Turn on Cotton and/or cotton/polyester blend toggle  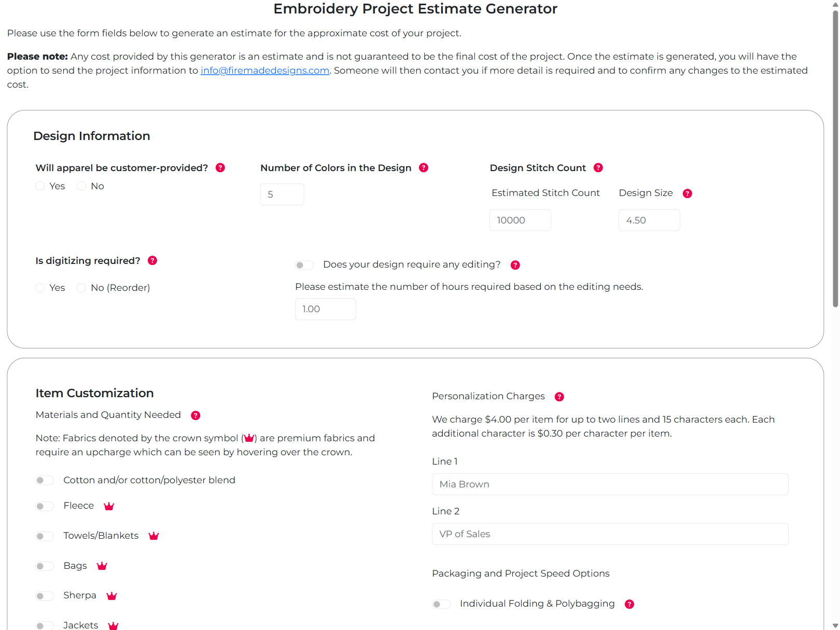click(x=45, y=480)
